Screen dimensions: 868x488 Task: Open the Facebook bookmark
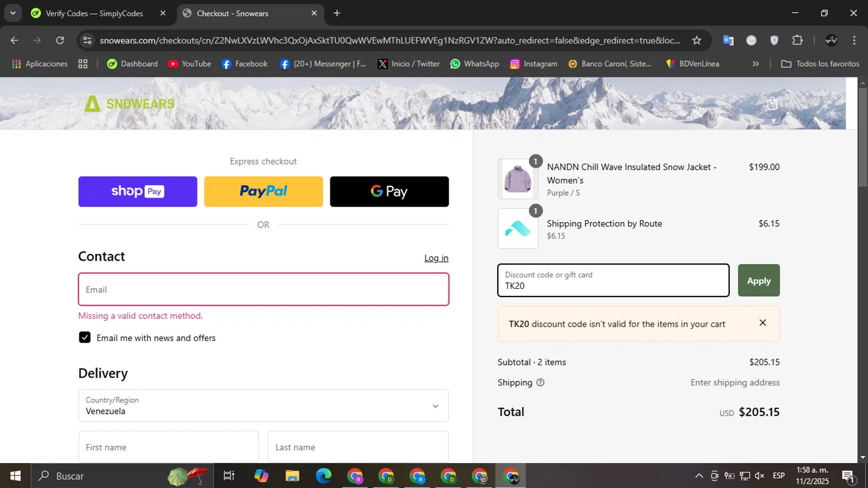pyautogui.click(x=245, y=64)
